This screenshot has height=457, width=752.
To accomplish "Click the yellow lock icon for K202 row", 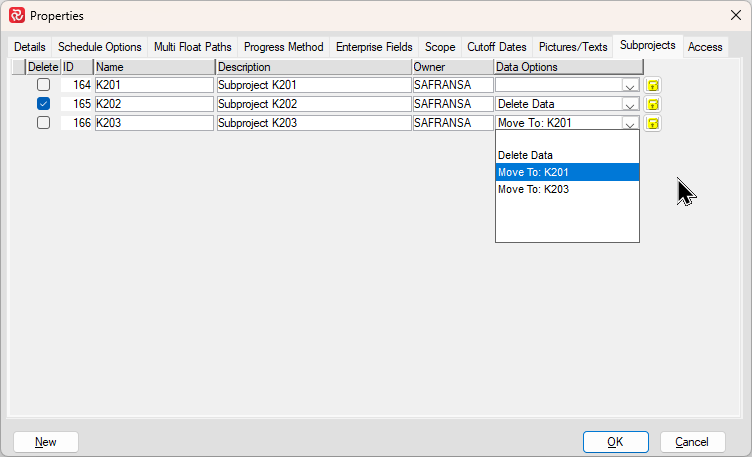I will click(652, 104).
